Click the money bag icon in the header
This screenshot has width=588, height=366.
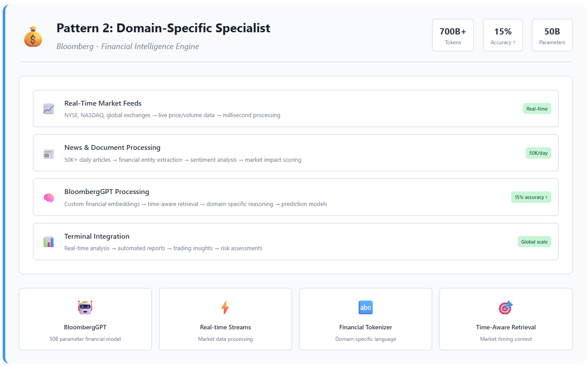33,37
